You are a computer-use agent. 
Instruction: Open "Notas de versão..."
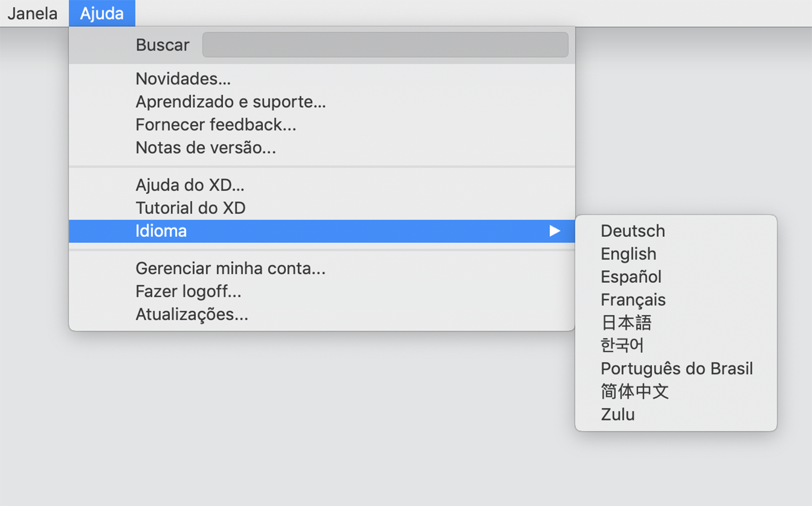206,148
